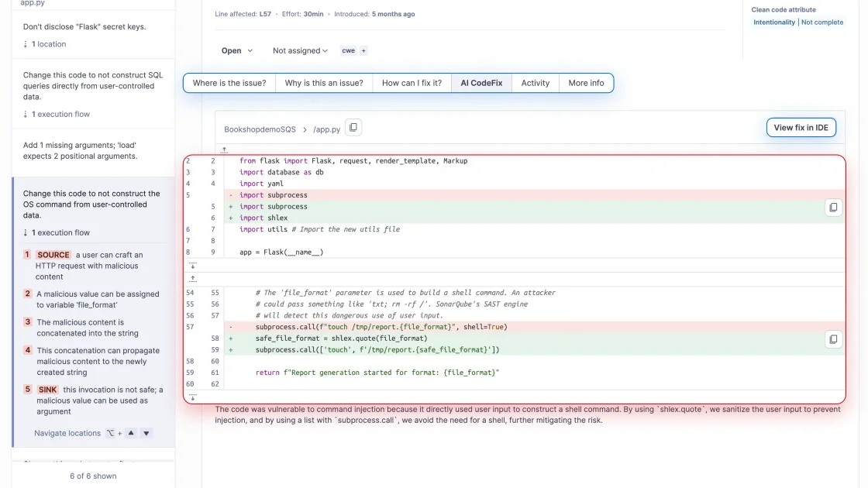Expand hidden code below line 9
868x488 pixels.
pos(193,266)
